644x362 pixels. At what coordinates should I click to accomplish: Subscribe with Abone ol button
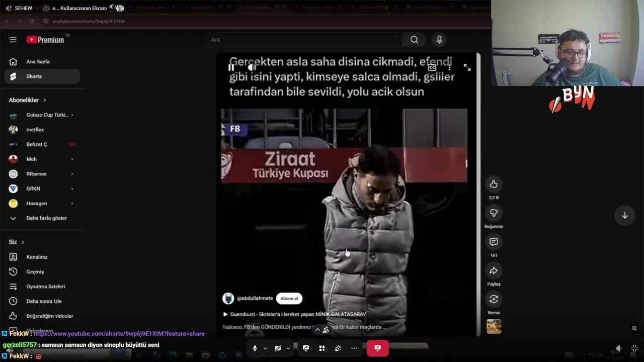[x=289, y=298]
